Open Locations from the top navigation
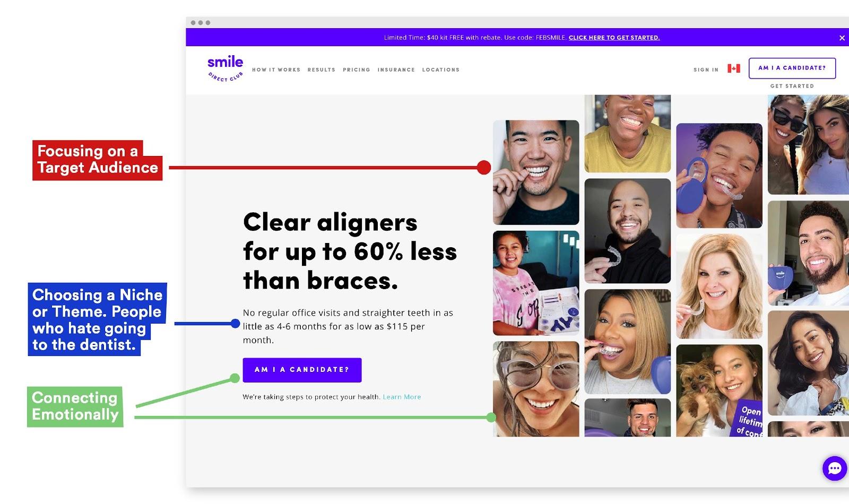Image resolution: width=849 pixels, height=504 pixels. (441, 69)
